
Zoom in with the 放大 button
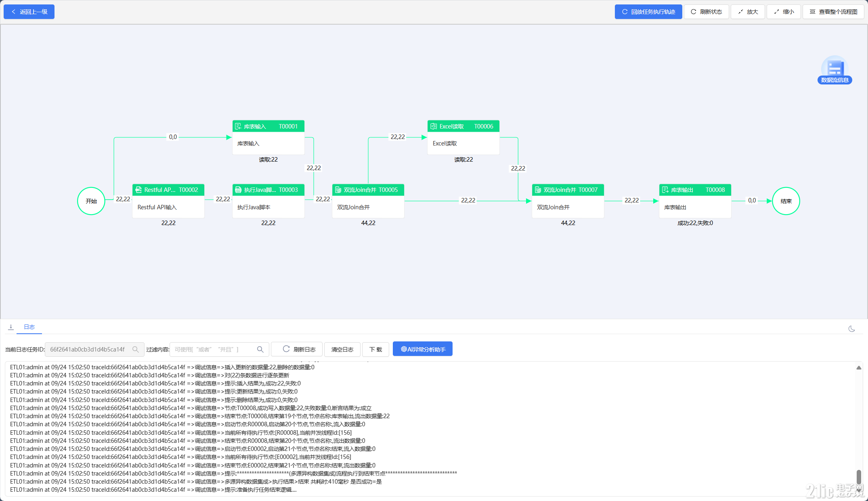coord(748,12)
